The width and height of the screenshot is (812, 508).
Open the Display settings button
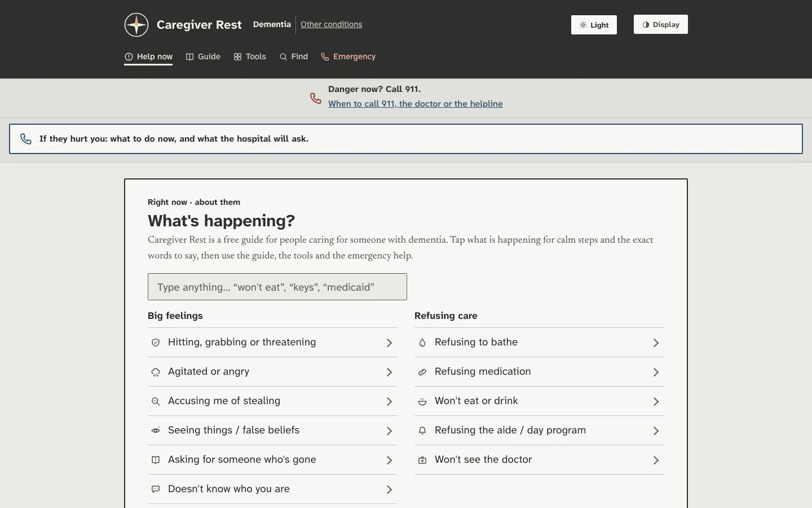661,24
